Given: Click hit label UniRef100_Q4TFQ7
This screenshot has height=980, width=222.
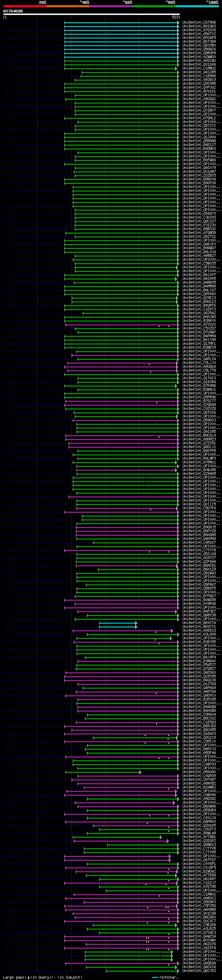Looking at the screenshot, I should coord(199,860).
